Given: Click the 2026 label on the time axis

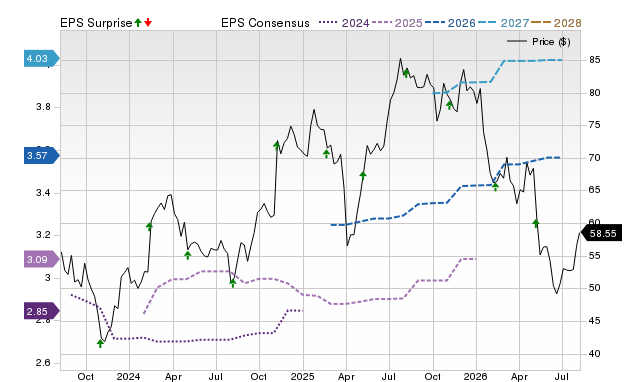Looking at the screenshot, I should (x=476, y=376).
